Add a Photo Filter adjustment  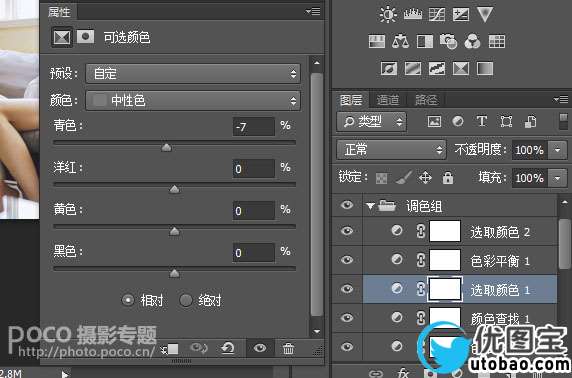point(448,41)
